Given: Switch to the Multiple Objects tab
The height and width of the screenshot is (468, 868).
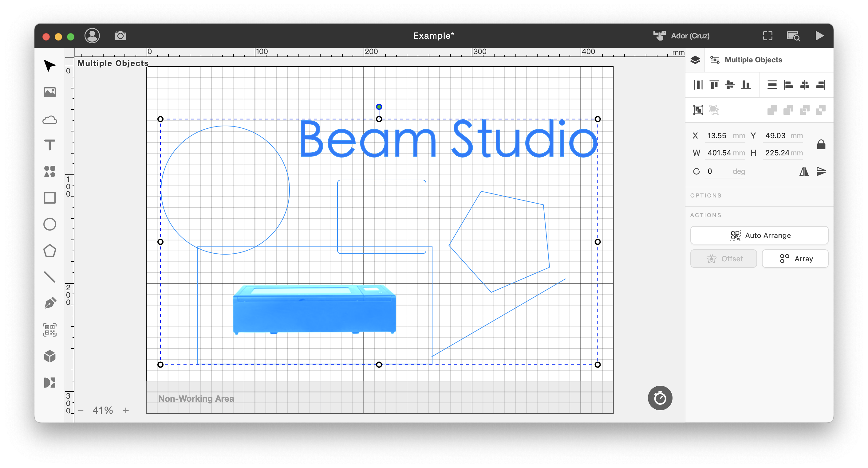Looking at the screenshot, I should click(746, 60).
